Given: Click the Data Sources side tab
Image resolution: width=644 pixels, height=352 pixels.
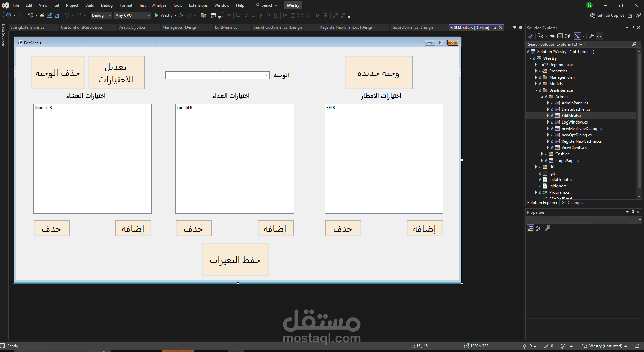Looking at the screenshot, I should tap(4, 35).
